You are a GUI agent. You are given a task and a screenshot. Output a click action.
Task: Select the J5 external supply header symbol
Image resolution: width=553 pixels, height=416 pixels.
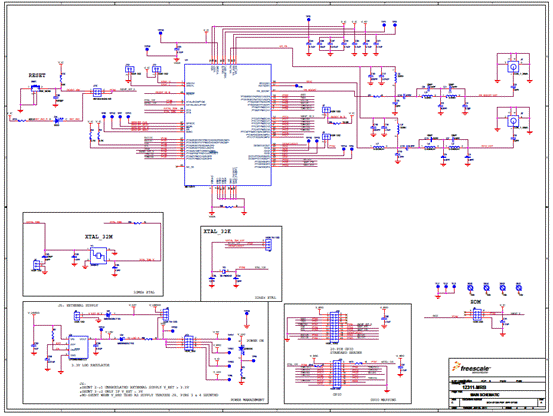point(77,315)
